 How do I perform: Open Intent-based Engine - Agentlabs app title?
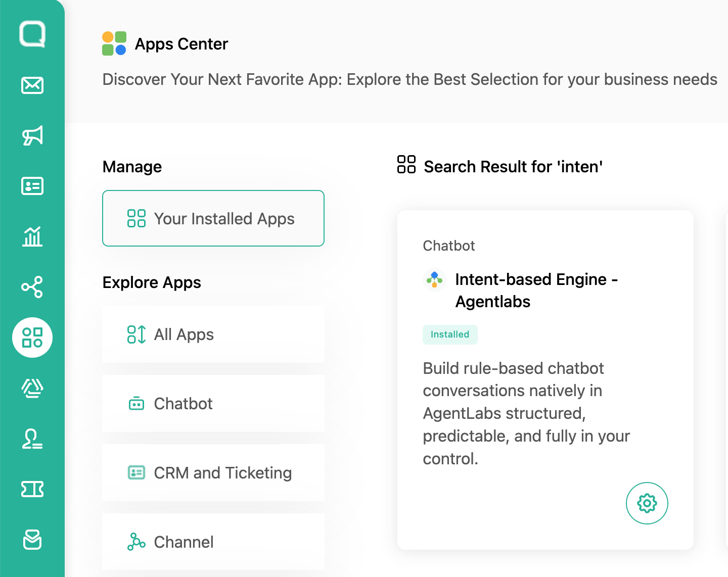tap(536, 291)
